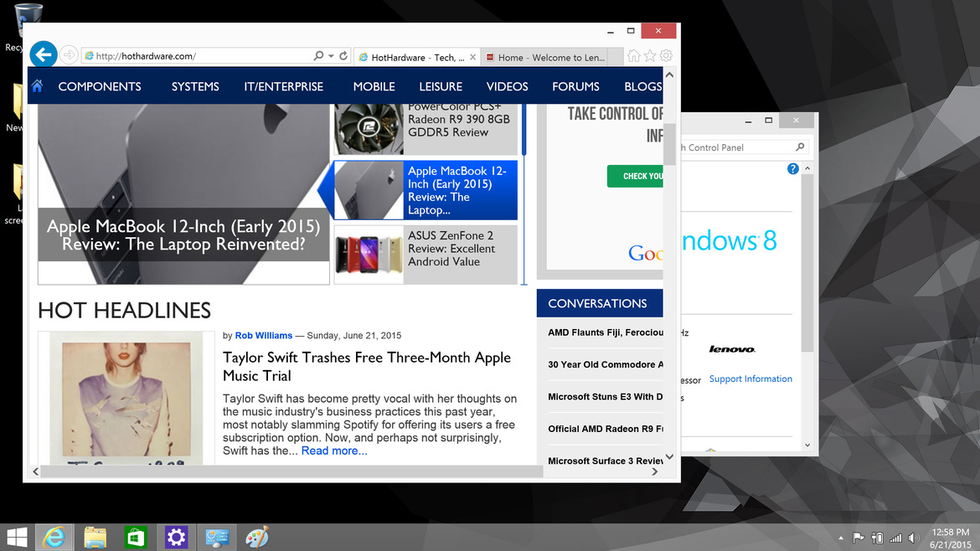Click the browser horizontal scrollbar thumb
980x551 pixels.
[x=291, y=471]
